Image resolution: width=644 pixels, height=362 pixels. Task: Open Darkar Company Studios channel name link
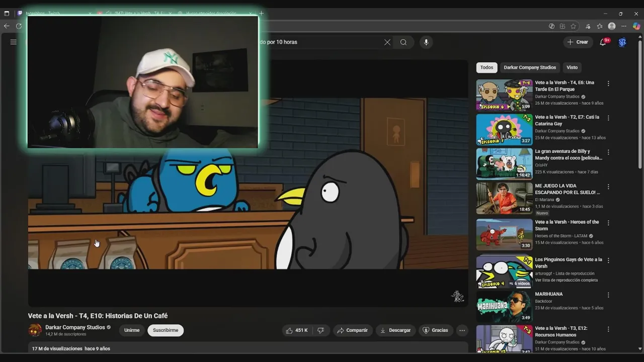(75, 327)
